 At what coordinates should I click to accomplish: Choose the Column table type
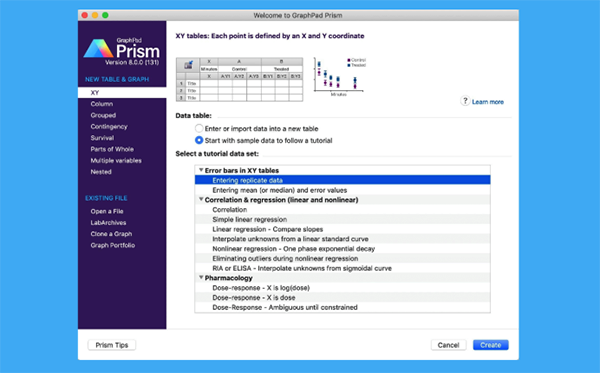(x=102, y=104)
